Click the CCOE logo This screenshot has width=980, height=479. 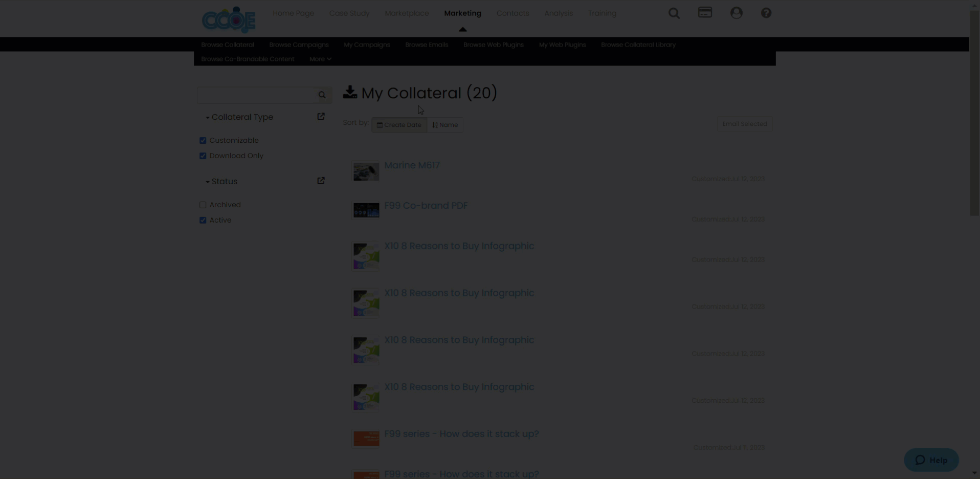tap(229, 19)
